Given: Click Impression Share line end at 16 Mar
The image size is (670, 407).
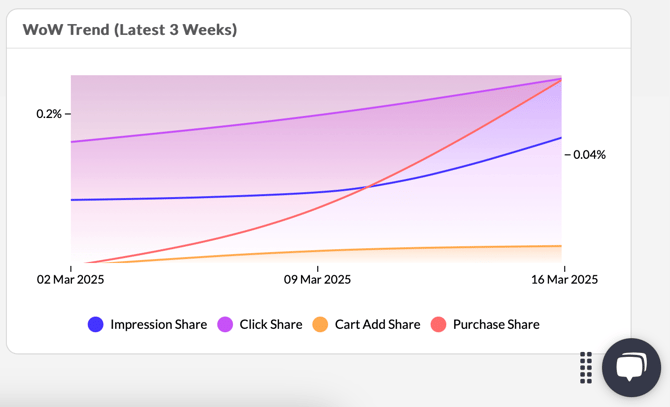Looking at the screenshot, I should 561,138.
